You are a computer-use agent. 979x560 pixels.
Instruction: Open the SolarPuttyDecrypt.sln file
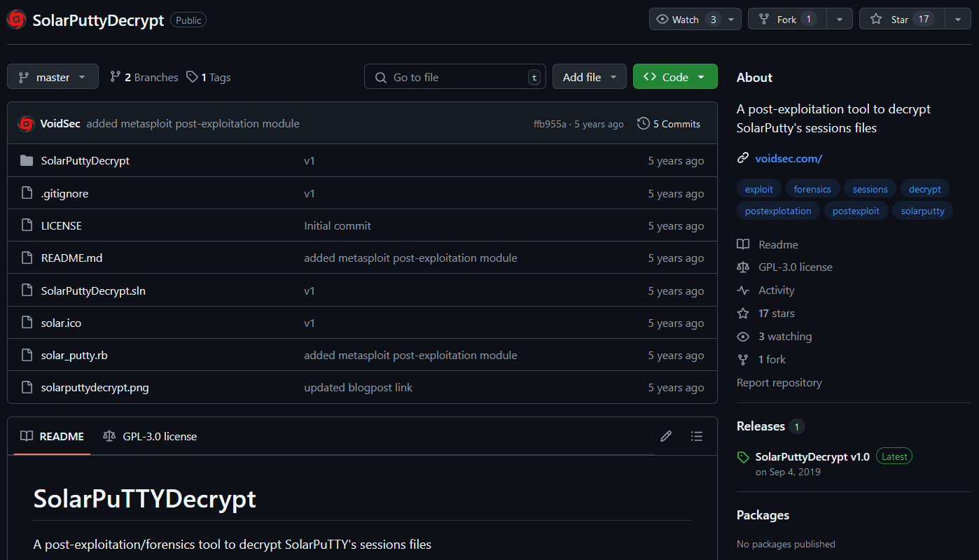click(x=93, y=290)
